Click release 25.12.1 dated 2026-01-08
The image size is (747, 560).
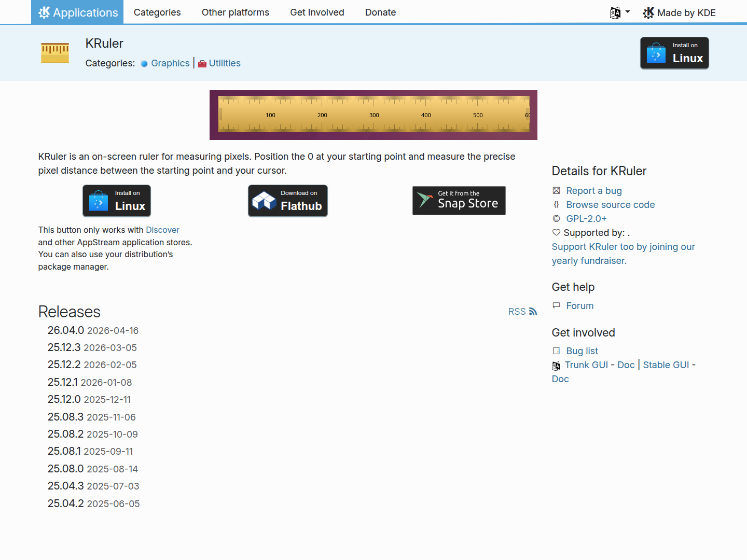(x=90, y=382)
